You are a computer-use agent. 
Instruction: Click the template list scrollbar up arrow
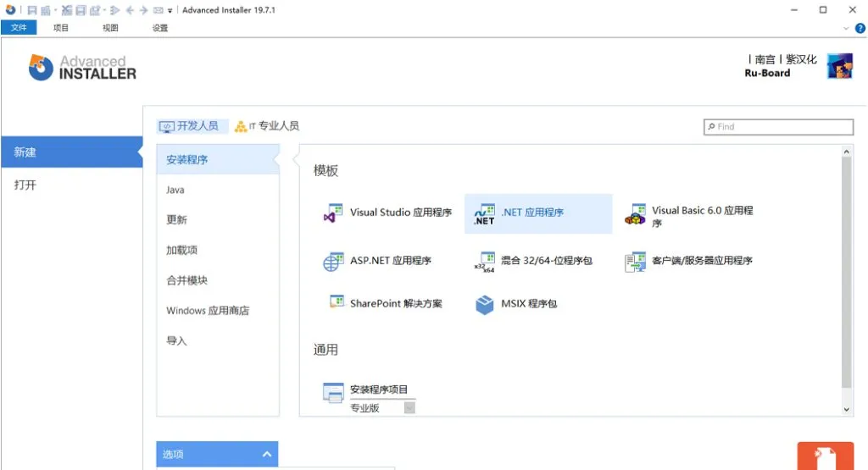pyautogui.click(x=847, y=151)
